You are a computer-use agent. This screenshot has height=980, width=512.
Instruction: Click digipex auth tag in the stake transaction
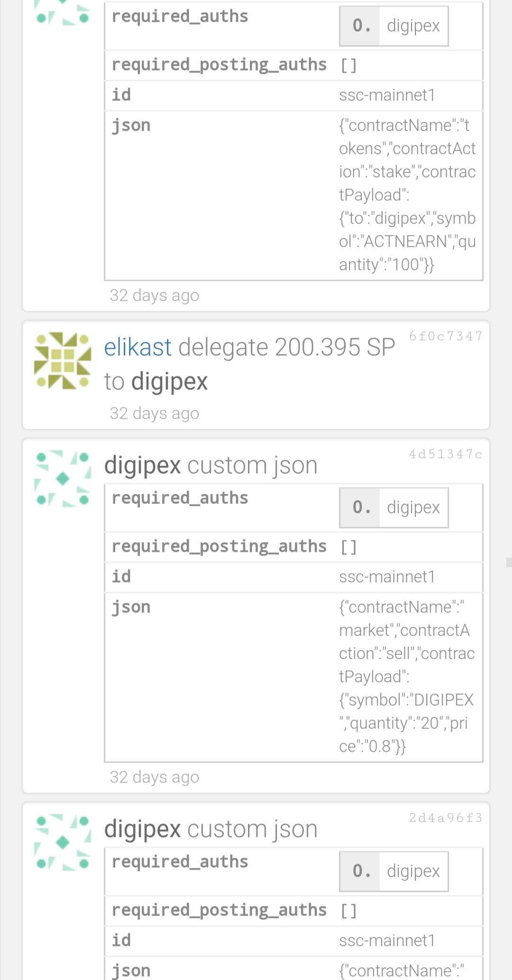coord(413,26)
